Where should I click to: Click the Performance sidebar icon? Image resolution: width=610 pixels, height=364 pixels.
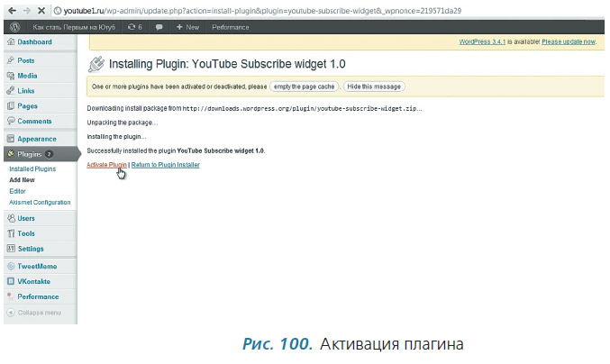[11, 296]
